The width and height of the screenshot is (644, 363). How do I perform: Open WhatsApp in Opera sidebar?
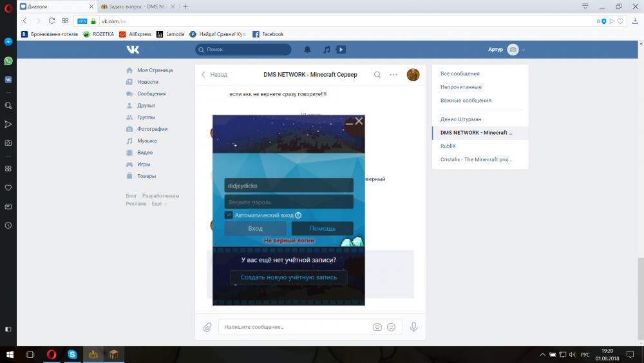[x=8, y=61]
